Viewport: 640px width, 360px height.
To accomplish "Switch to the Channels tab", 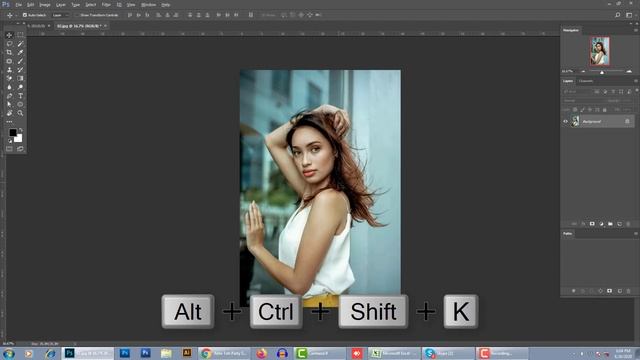I will tap(586, 81).
